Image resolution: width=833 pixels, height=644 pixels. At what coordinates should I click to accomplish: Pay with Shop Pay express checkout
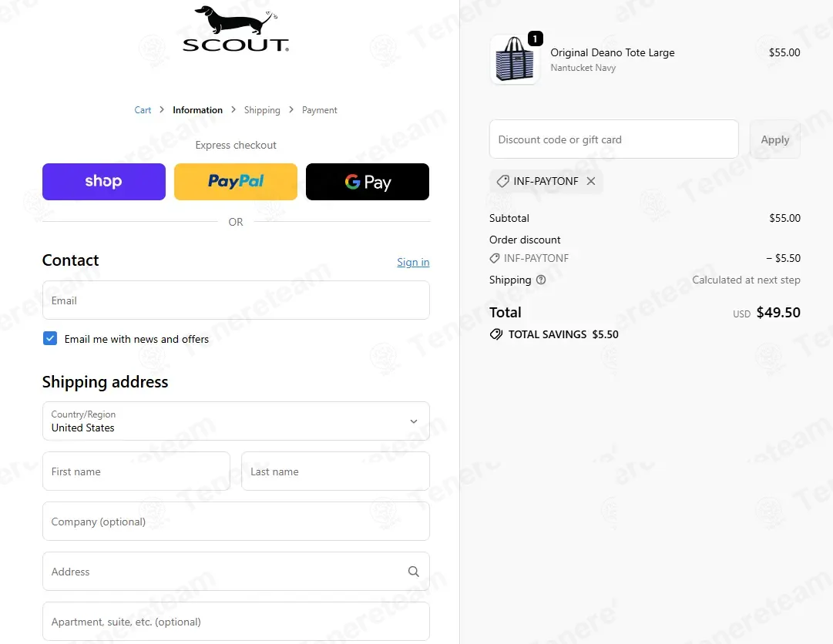(x=104, y=182)
